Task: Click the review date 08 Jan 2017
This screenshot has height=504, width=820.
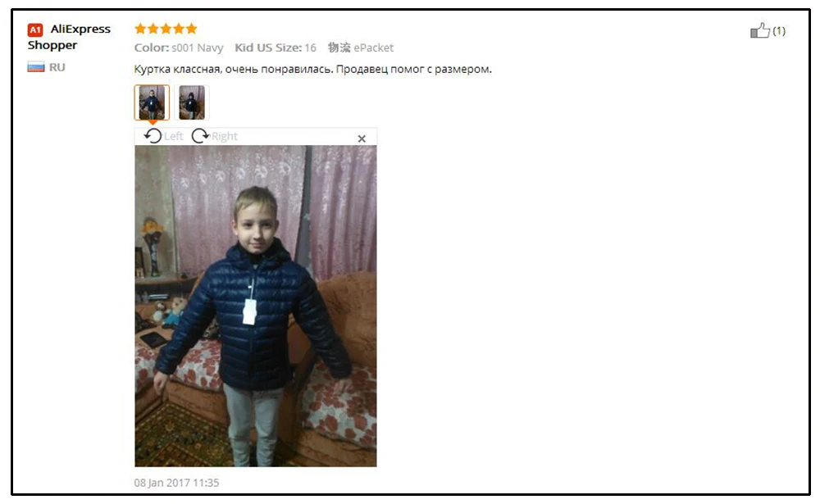Action: pos(176,483)
